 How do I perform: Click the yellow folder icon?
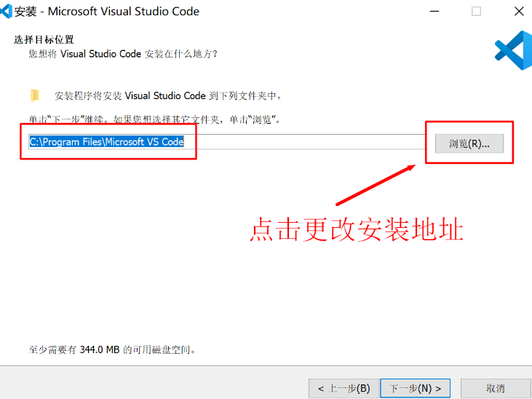[x=34, y=95]
